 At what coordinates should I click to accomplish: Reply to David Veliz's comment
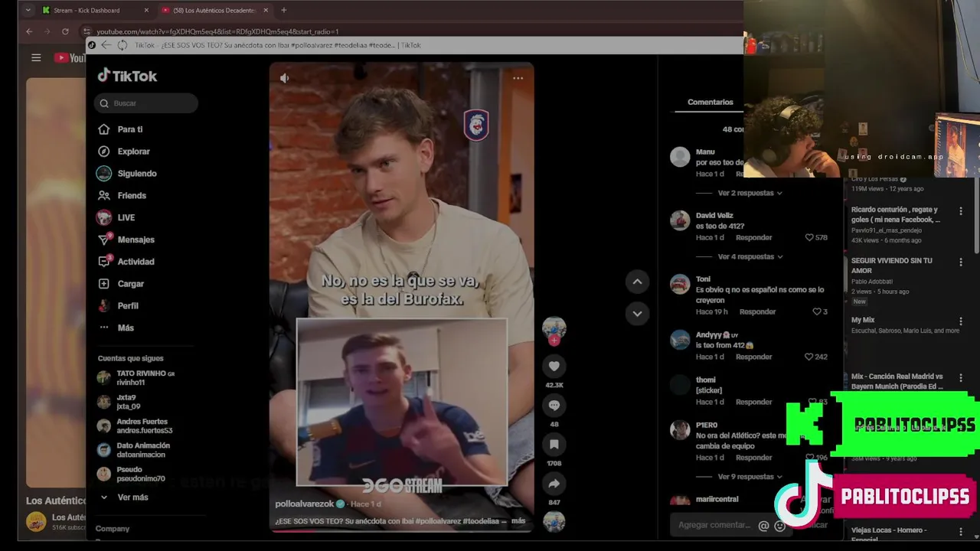pyautogui.click(x=753, y=237)
